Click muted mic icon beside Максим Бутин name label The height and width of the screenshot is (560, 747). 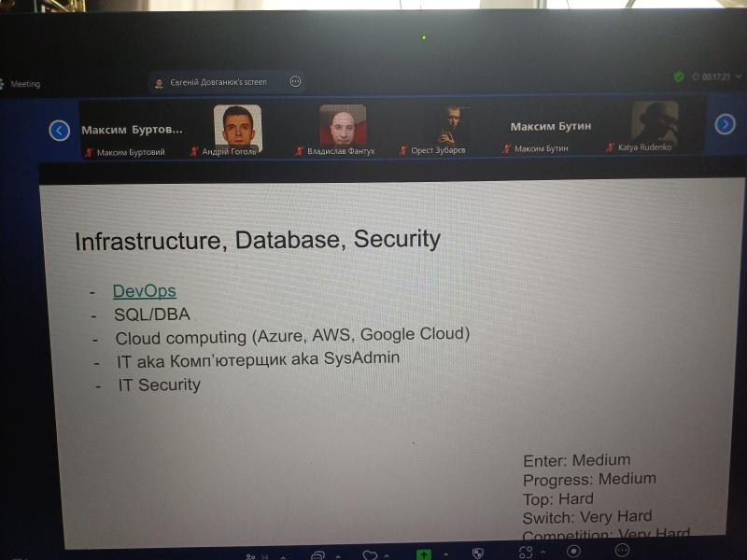click(506, 149)
